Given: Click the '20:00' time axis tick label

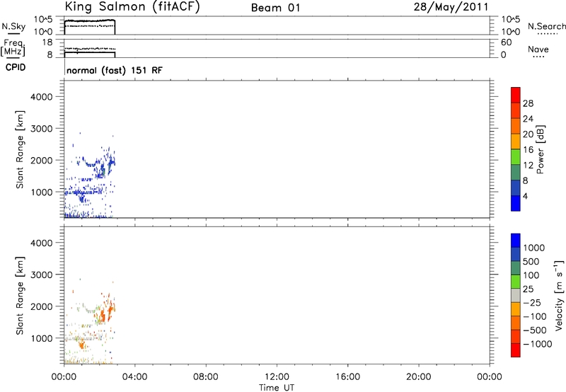Looking at the screenshot, I should (x=418, y=377).
